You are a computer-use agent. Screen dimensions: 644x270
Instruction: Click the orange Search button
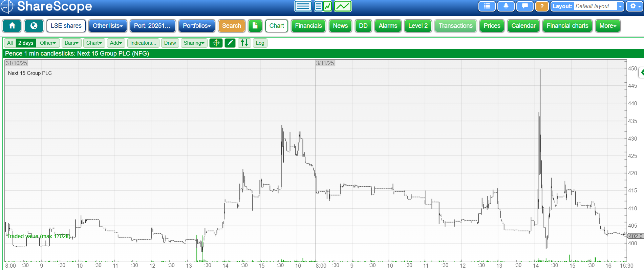pos(232,26)
